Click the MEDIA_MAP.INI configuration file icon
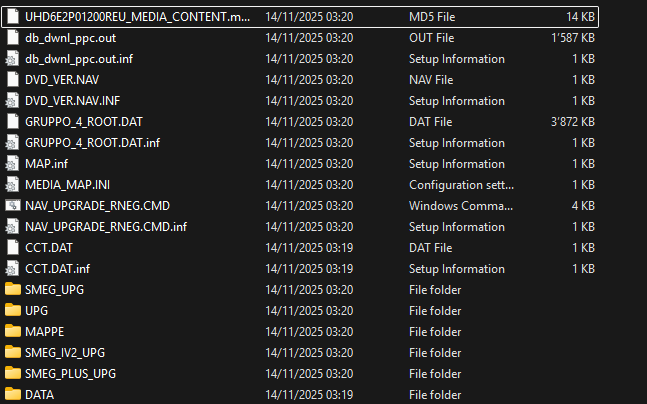This screenshot has height=404, width=647. [x=13, y=184]
